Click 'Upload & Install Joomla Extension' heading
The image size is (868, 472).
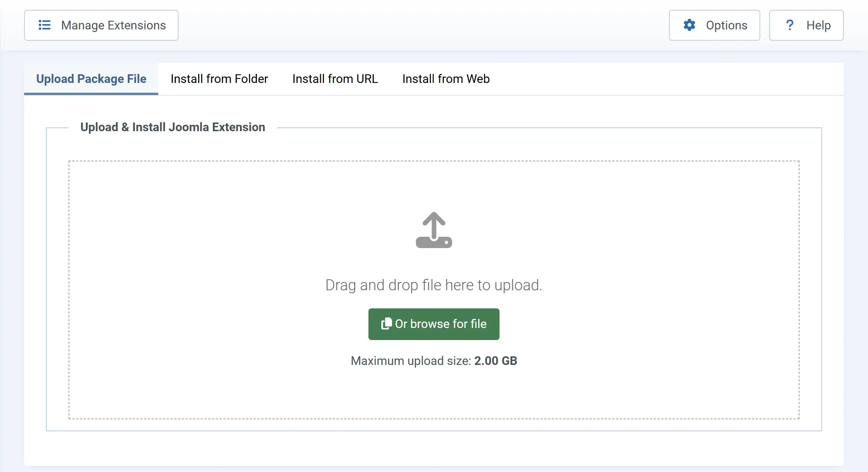coord(173,127)
